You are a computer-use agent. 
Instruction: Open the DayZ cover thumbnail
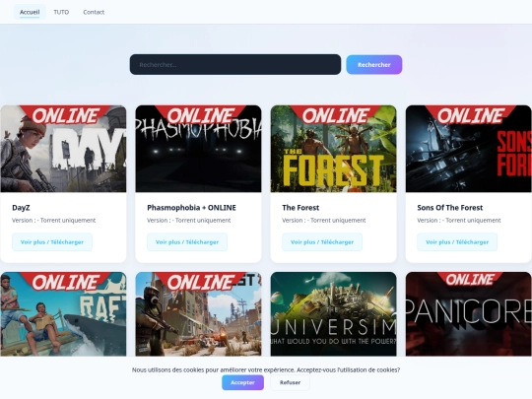coord(63,149)
